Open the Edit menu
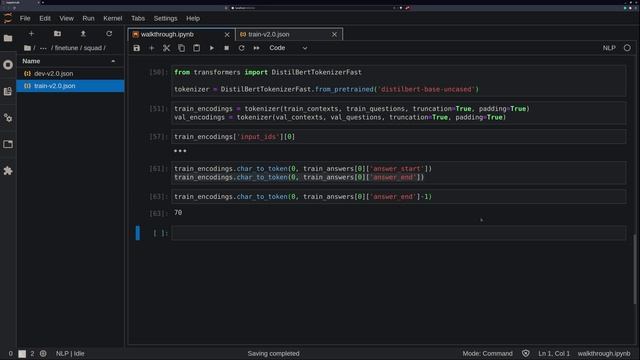Image resolution: width=640 pixels, height=360 pixels. [45, 18]
